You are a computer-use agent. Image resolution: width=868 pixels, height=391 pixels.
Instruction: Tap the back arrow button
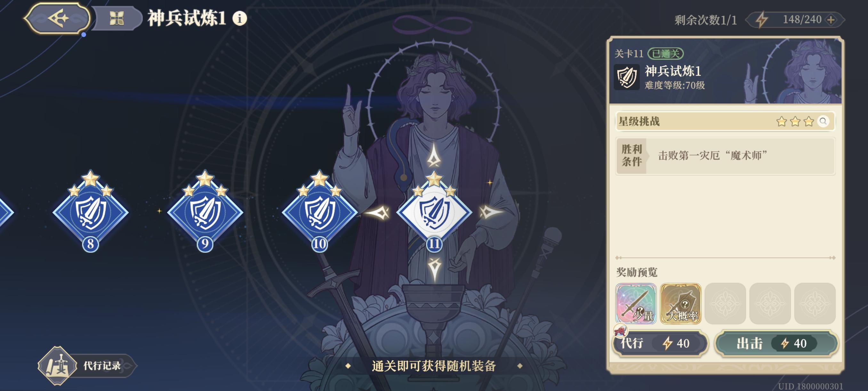tap(57, 18)
